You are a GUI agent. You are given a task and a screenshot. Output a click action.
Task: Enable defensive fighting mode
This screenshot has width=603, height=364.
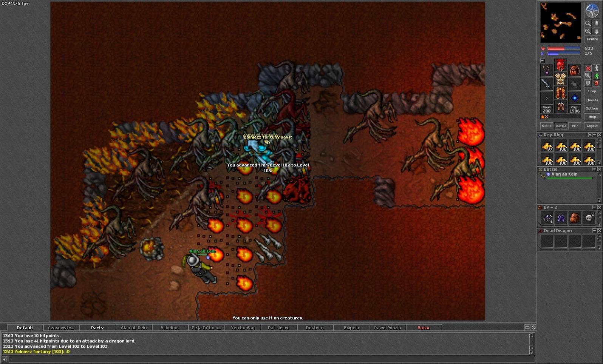[x=588, y=83]
